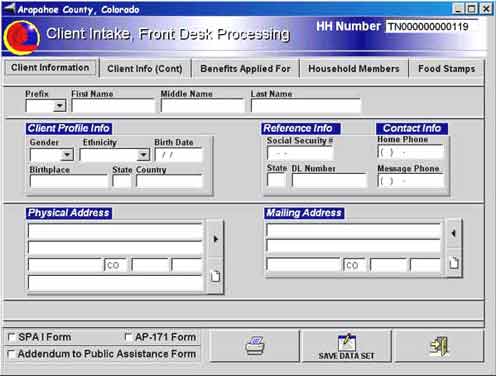Click the HH Number field
Viewport: 500px width, 376px height.
click(x=432, y=27)
